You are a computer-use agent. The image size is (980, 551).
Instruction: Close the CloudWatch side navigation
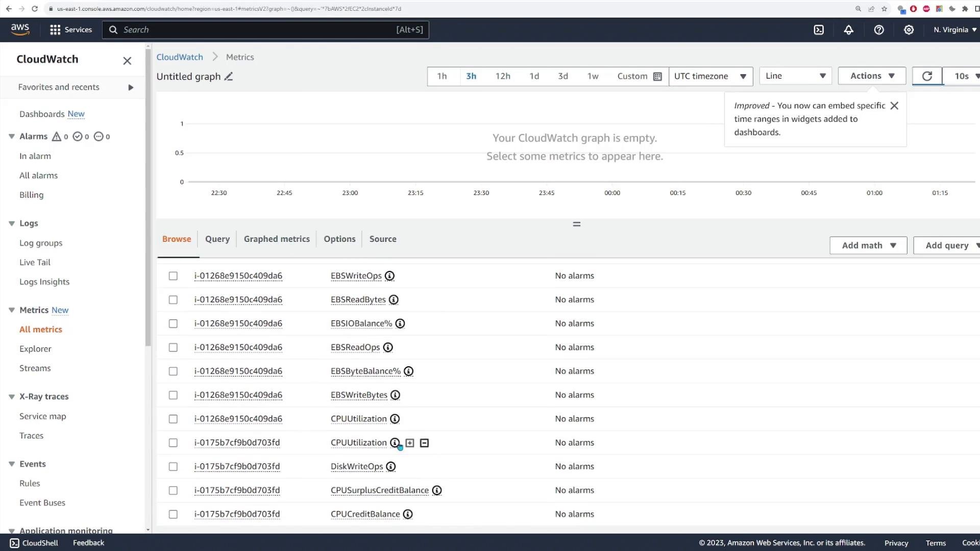click(127, 61)
